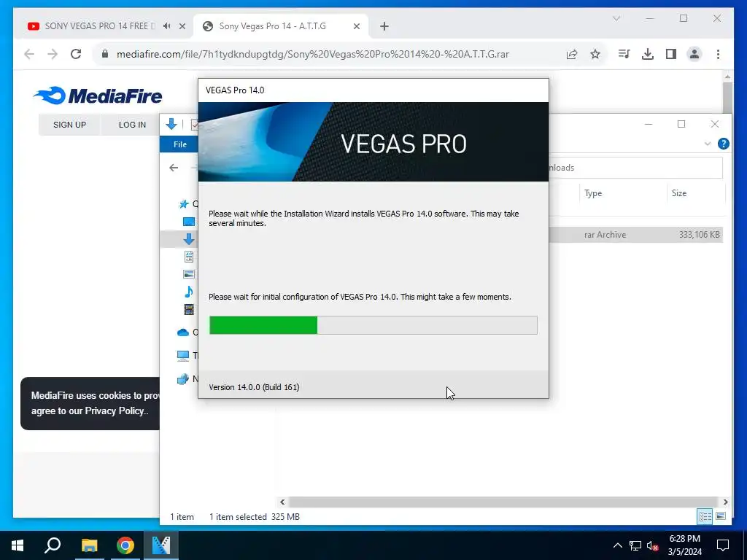Image resolution: width=747 pixels, height=560 pixels.
Task: Select Downloads arrow in Explorer sidebar
Action: 189,239
